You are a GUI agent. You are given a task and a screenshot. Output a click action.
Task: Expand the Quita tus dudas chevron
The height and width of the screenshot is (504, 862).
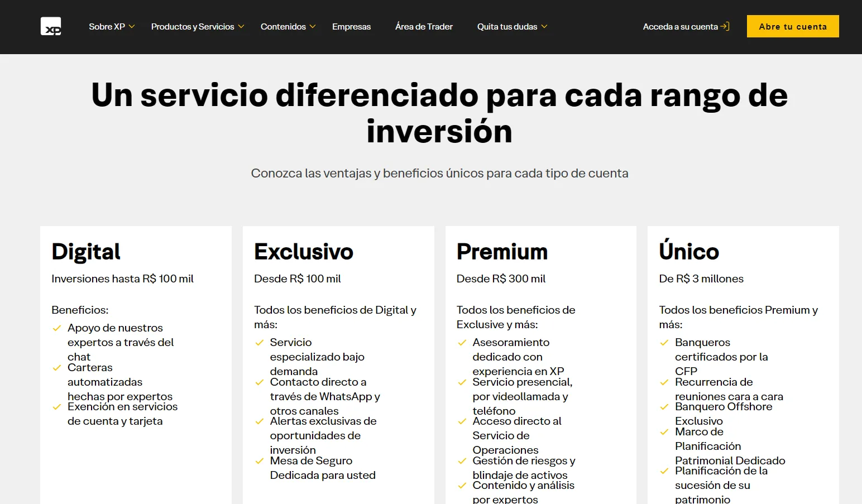544,27
